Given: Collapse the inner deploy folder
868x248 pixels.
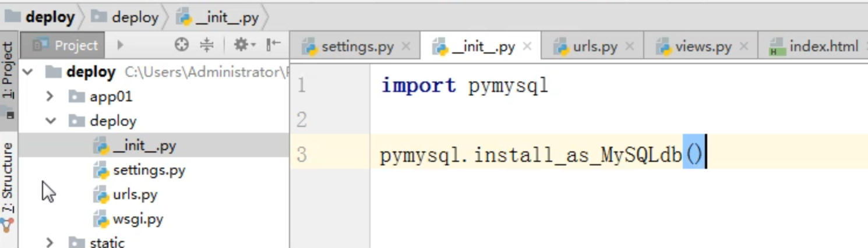Looking at the screenshot, I should click(x=50, y=121).
